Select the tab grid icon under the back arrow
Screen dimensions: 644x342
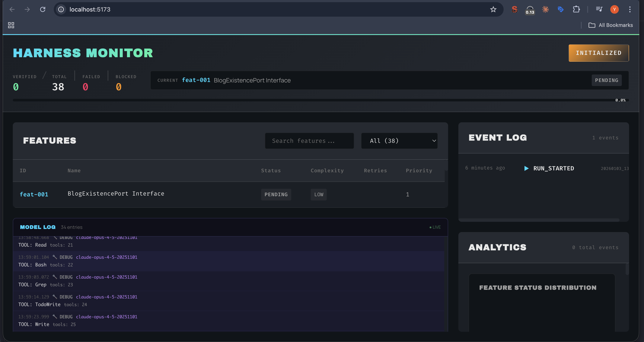11,25
